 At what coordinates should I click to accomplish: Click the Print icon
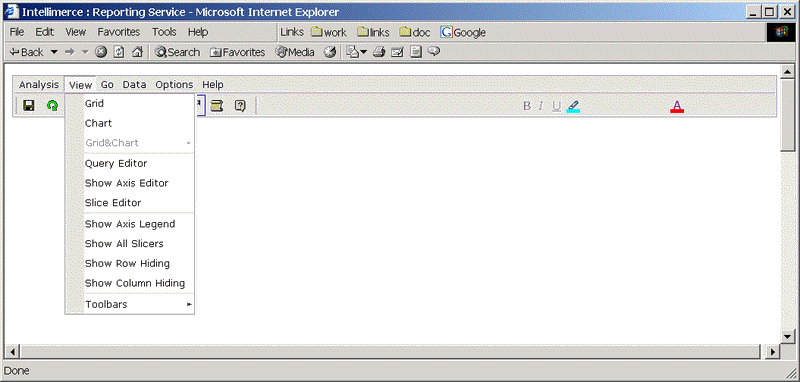click(379, 52)
